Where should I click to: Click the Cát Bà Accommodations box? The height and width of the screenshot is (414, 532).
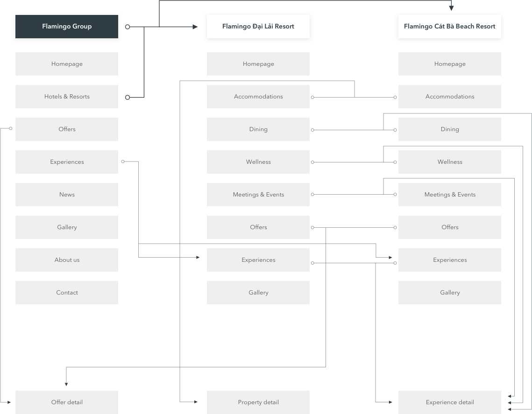(x=449, y=97)
